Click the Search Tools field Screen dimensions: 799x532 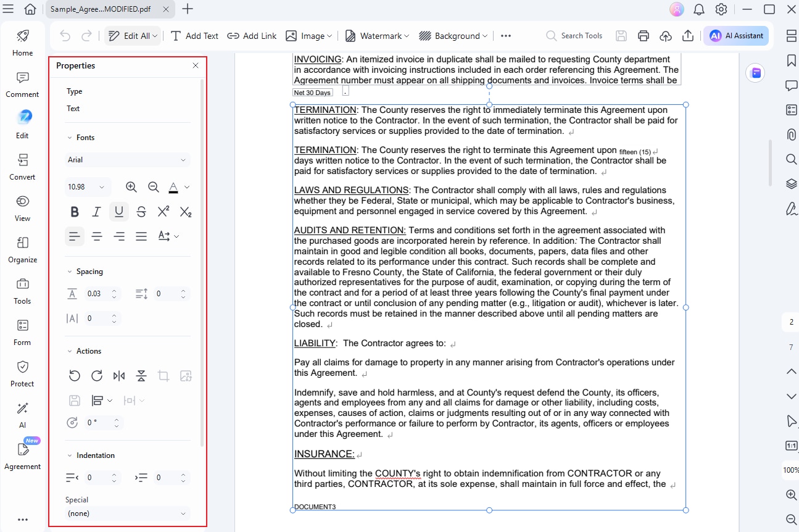point(574,36)
